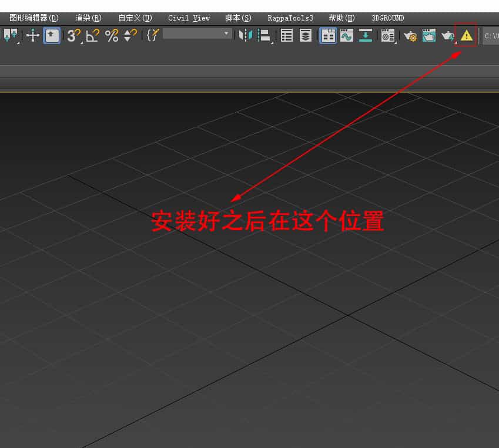Toggle Percent Snap
Image resolution: width=499 pixels, height=448 pixels.
point(112,36)
